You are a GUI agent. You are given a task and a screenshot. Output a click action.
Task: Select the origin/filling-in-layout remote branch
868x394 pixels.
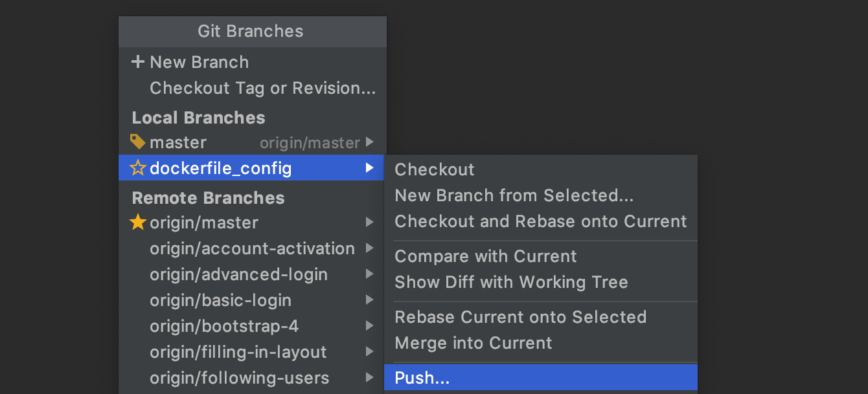coord(238,352)
